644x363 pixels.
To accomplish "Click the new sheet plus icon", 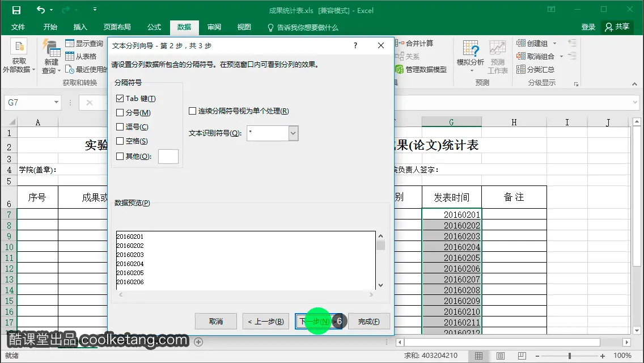I will pos(198,342).
